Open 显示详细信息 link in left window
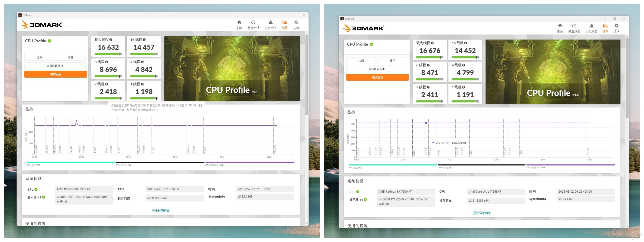The image size is (644, 242). pyautogui.click(x=161, y=211)
